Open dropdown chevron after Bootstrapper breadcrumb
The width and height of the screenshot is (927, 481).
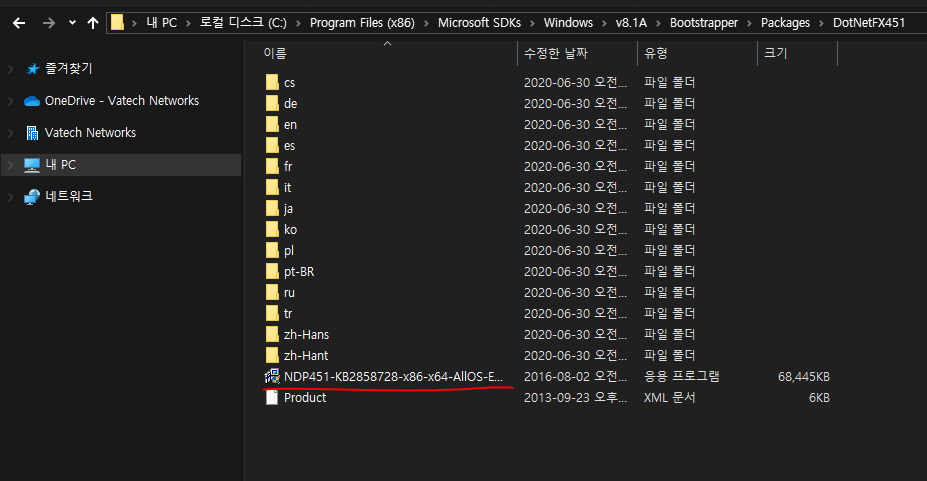(749, 23)
